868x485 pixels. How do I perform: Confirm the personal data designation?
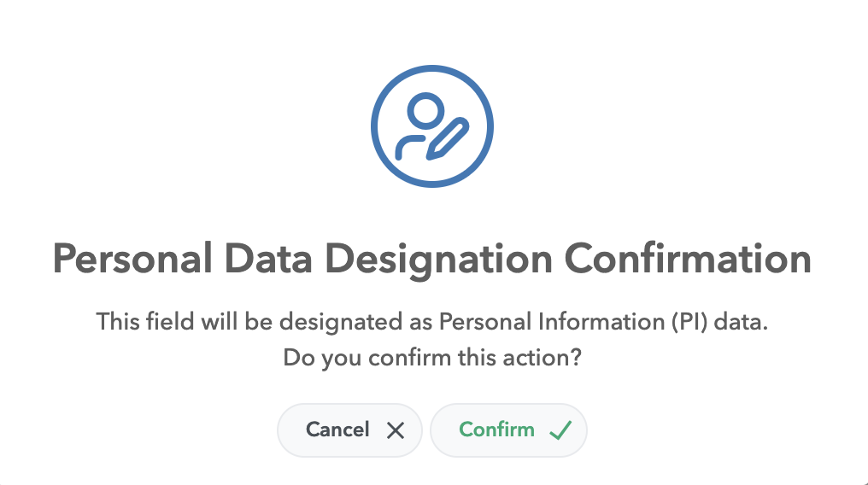coord(508,430)
